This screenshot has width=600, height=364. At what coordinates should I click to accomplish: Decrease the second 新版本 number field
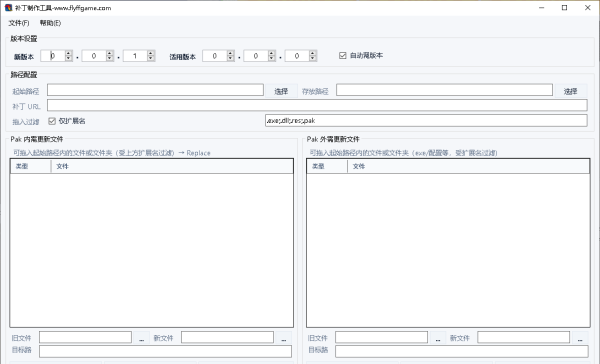click(x=110, y=59)
